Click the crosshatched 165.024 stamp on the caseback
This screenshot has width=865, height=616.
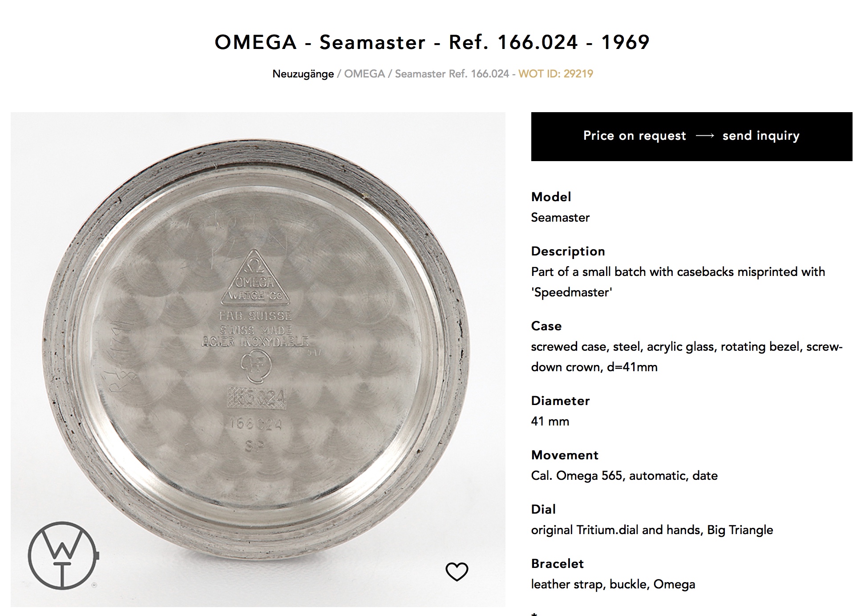pyautogui.click(x=256, y=397)
